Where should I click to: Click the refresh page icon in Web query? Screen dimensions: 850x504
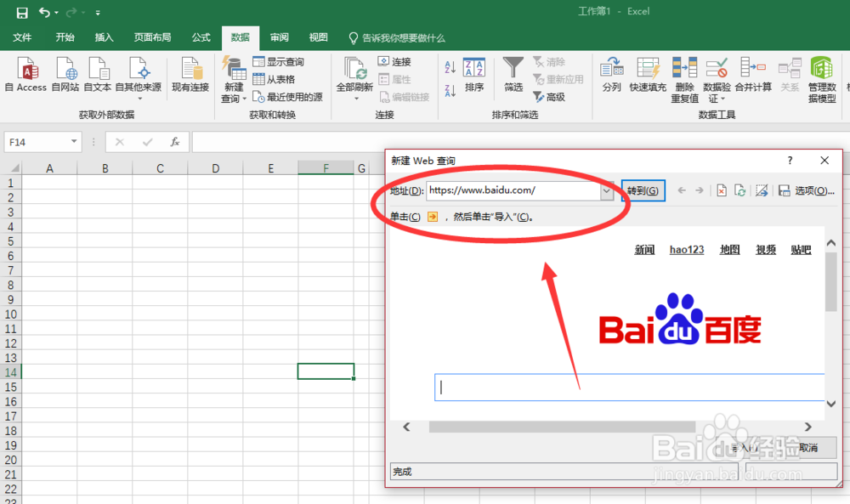[x=740, y=190]
